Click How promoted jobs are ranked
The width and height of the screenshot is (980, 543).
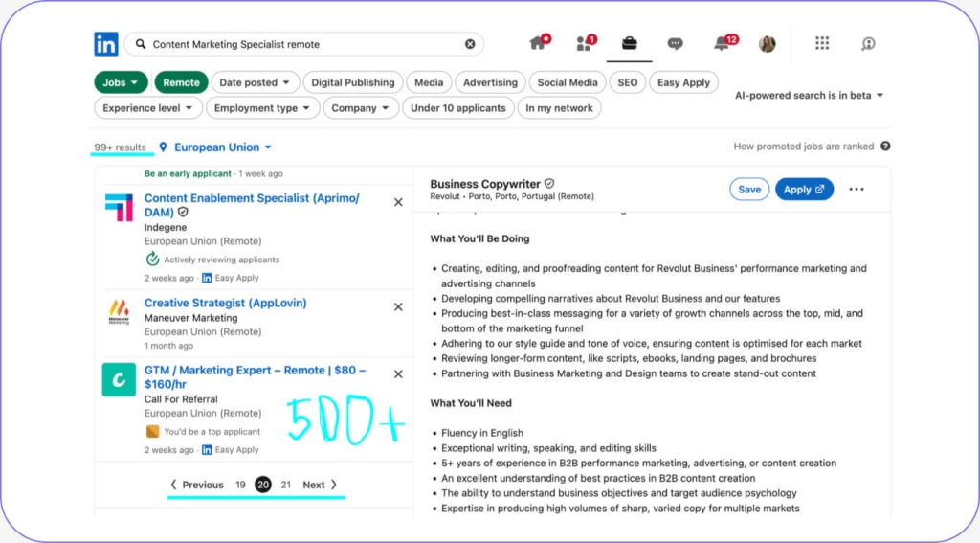tap(803, 146)
